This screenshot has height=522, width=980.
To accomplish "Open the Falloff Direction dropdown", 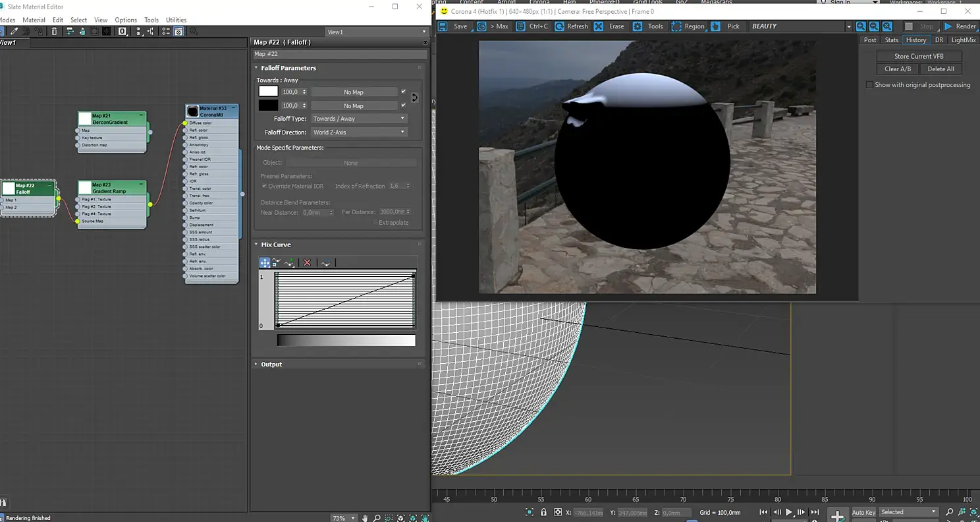I will (358, 132).
